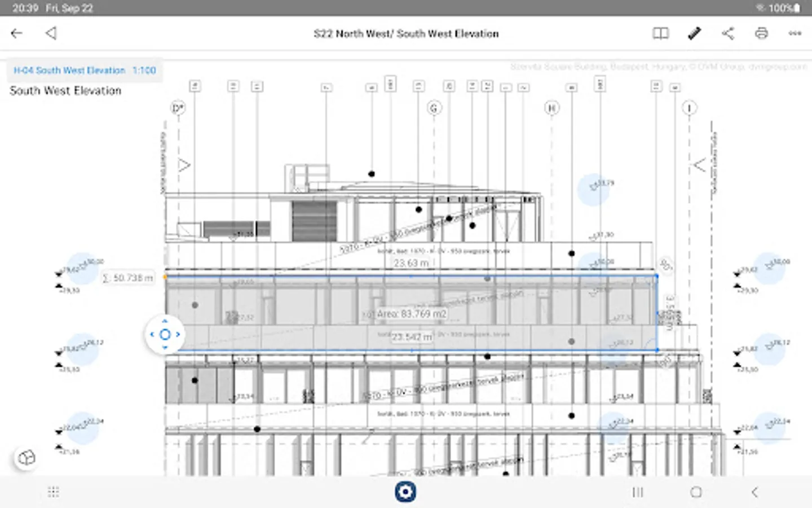Tap the South West Elevation heading
This screenshot has width=812, height=508.
[x=65, y=91]
